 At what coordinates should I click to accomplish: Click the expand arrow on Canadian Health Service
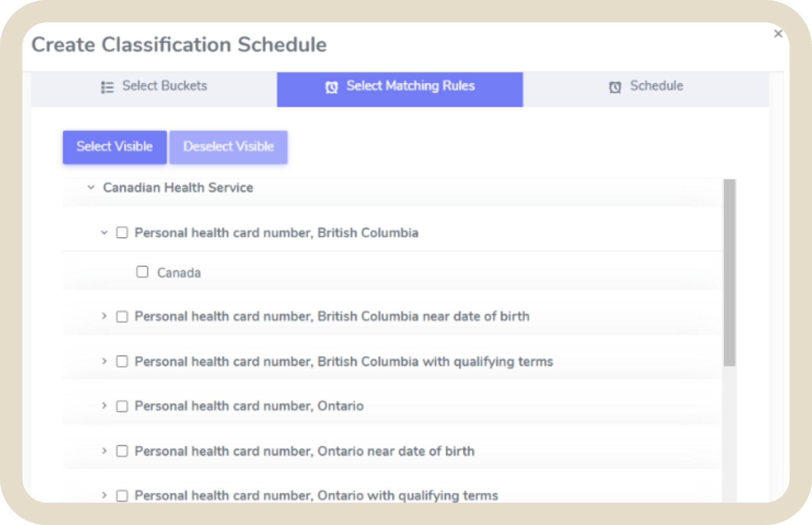click(91, 187)
